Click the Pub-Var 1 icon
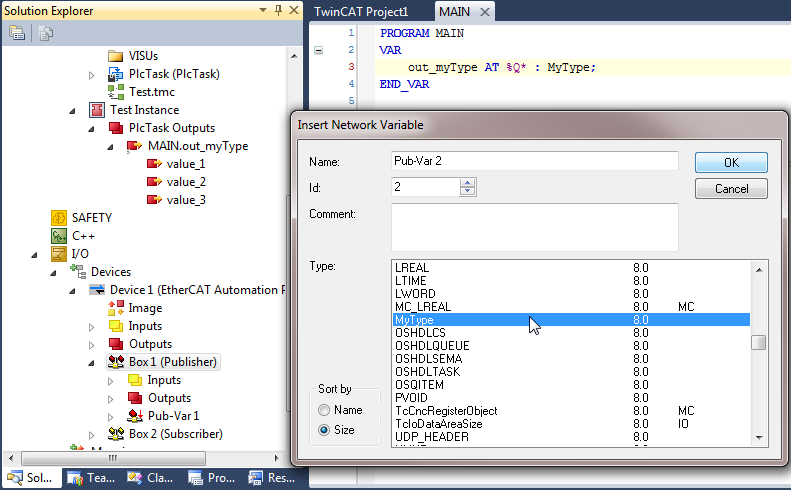This screenshot has height=490, width=791. pyautogui.click(x=135, y=416)
